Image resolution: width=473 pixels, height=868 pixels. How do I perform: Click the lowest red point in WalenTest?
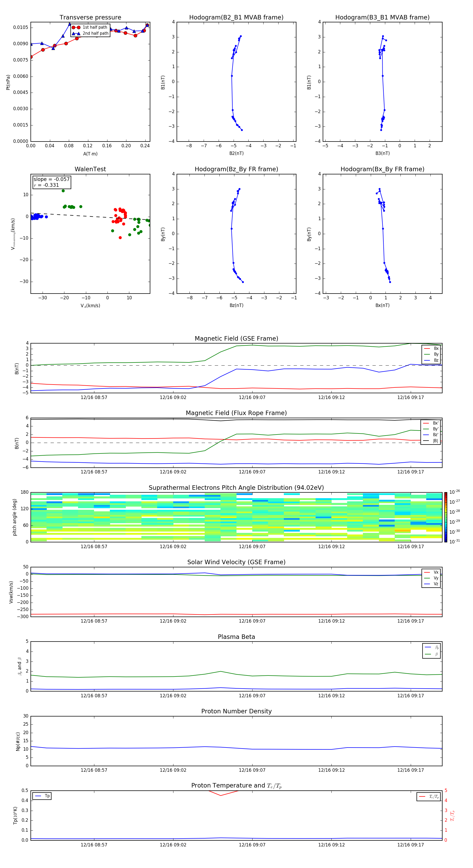[120, 238]
